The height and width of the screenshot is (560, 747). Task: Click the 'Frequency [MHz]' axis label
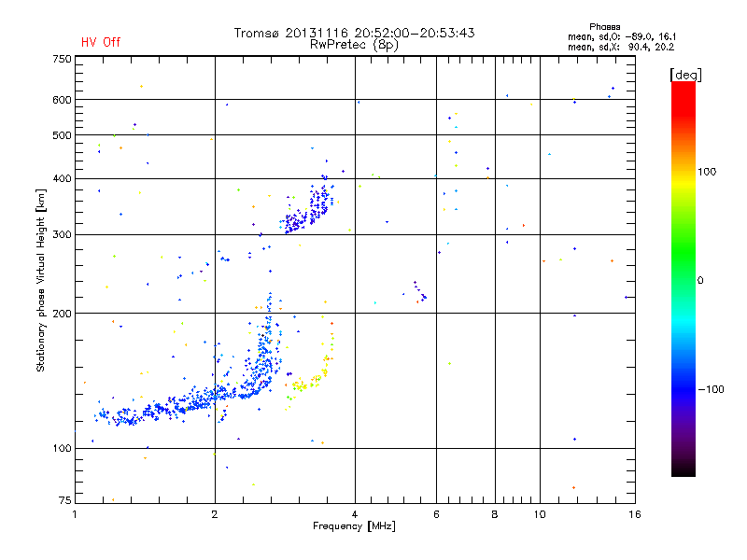click(354, 526)
